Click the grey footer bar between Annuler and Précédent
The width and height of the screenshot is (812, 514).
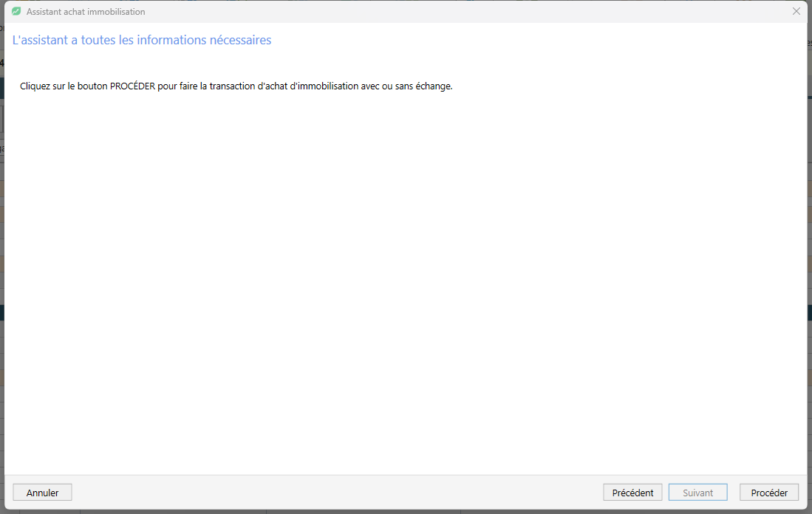point(337,493)
